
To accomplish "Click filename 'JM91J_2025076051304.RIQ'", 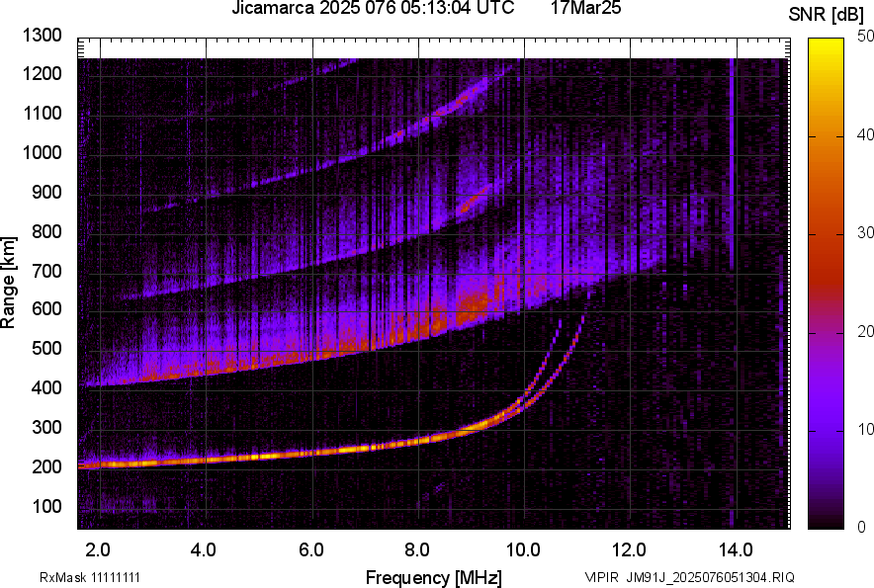I will click(711, 577).
